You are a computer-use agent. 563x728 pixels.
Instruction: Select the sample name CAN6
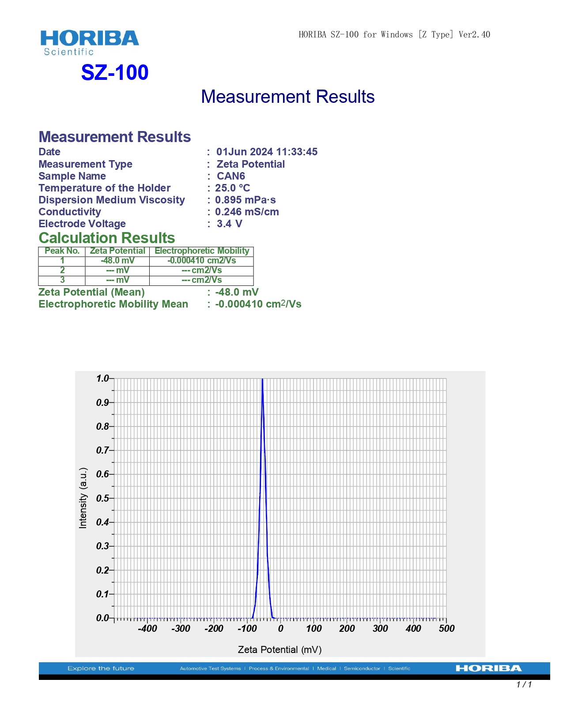(230, 176)
